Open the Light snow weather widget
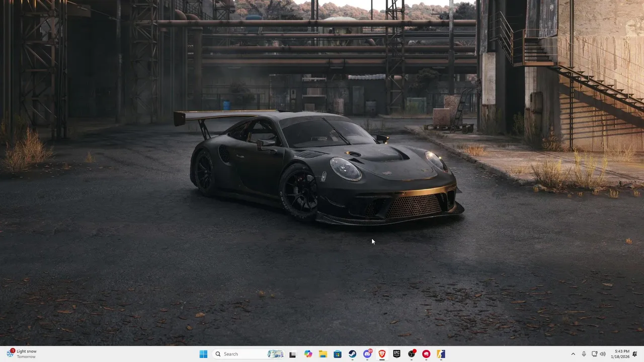 click(x=22, y=354)
